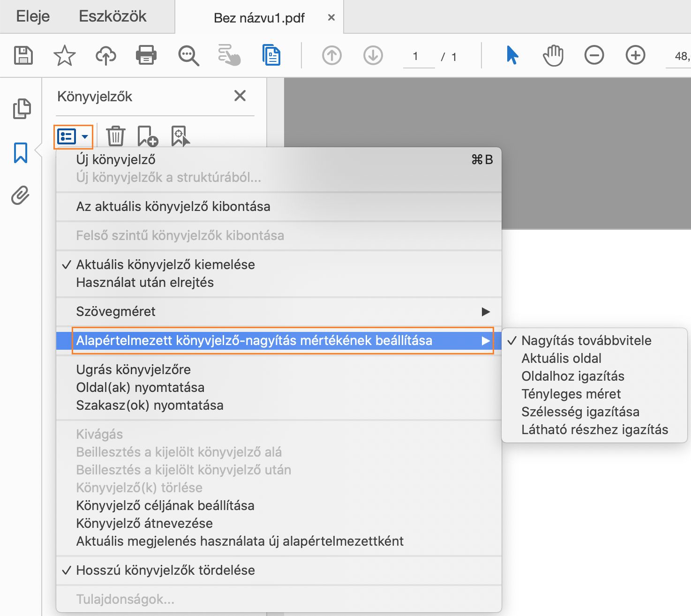Image resolution: width=691 pixels, height=616 pixels.
Task: Choose 'Új könyvjelző' from the menu
Action: click(116, 159)
